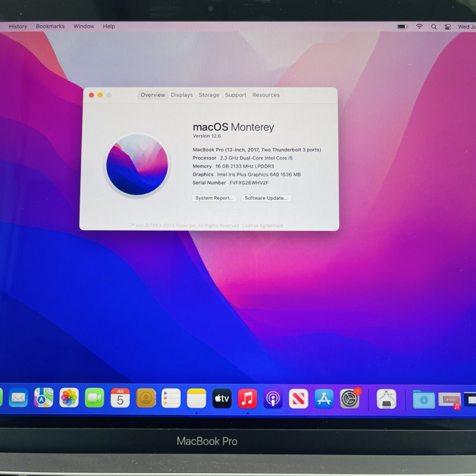Open the Wi-Fi menu in menu bar
This screenshot has height=476, width=476.
tap(419, 26)
